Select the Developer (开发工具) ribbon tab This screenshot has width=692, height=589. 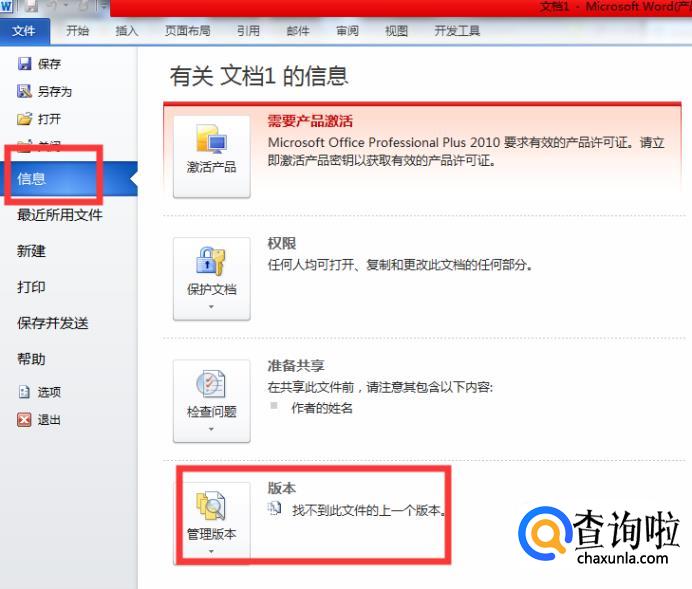[457, 31]
